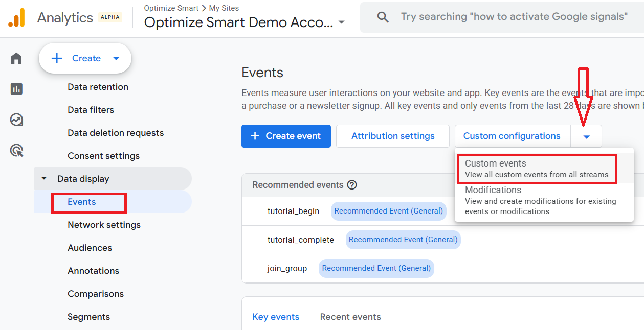Click the search magnifier icon
This screenshot has width=644, height=330.
383,17
